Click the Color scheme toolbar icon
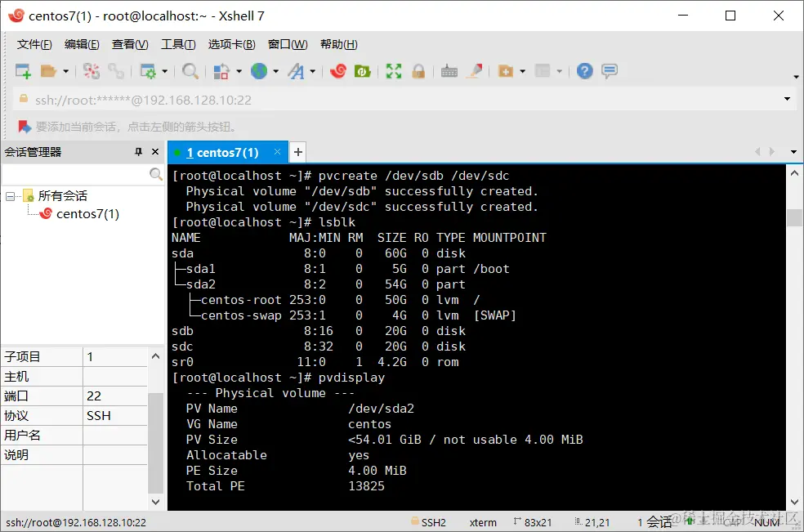 [221, 71]
